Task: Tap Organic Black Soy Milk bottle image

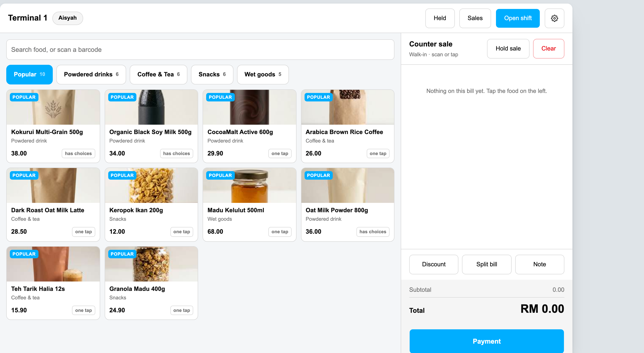Action: click(151, 107)
